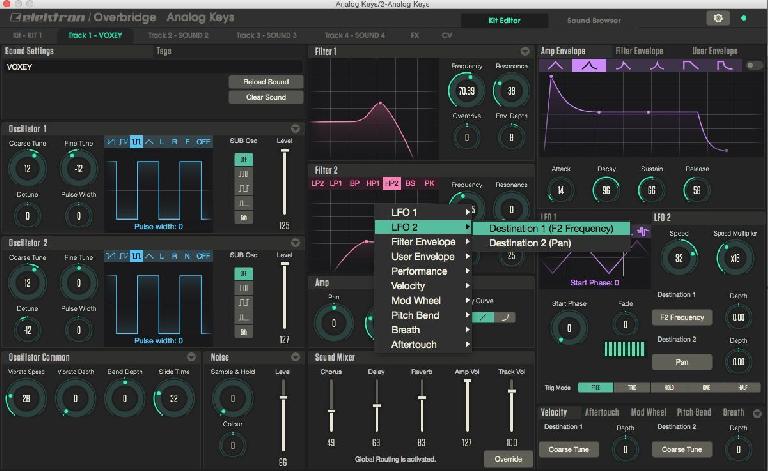Screen dimensions: 768x471
Task: Choose Destination 2 (Pan) submenu item
Action: coord(552,243)
